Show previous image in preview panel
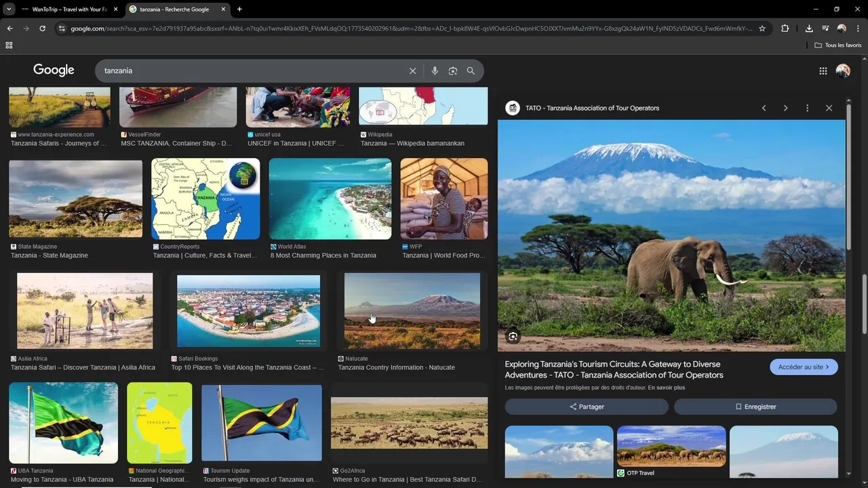This screenshot has height=488, width=868. pyautogui.click(x=764, y=108)
